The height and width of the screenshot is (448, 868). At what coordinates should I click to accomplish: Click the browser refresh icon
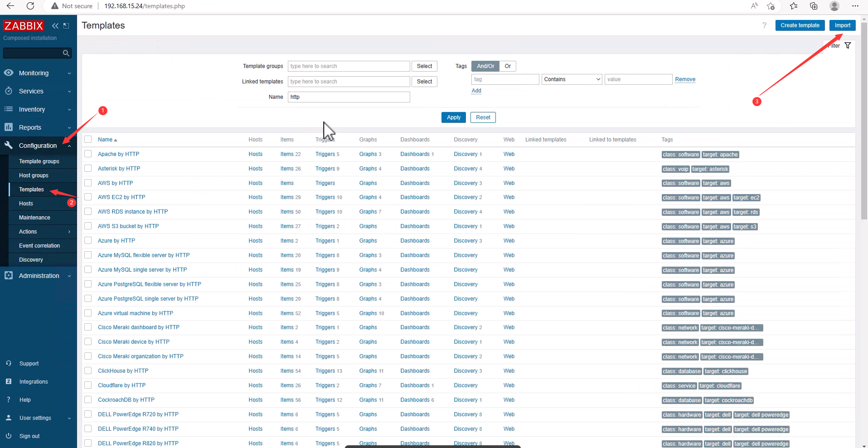[x=30, y=6]
